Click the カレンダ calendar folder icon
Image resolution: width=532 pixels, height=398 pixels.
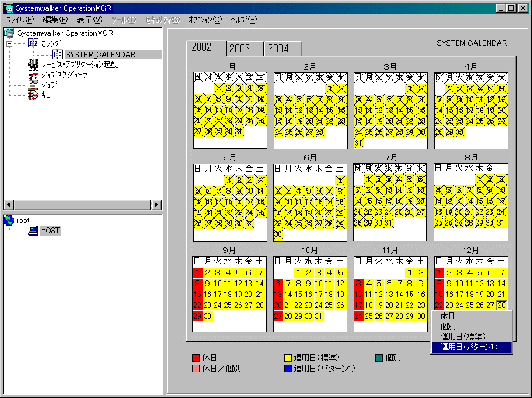click(x=33, y=43)
